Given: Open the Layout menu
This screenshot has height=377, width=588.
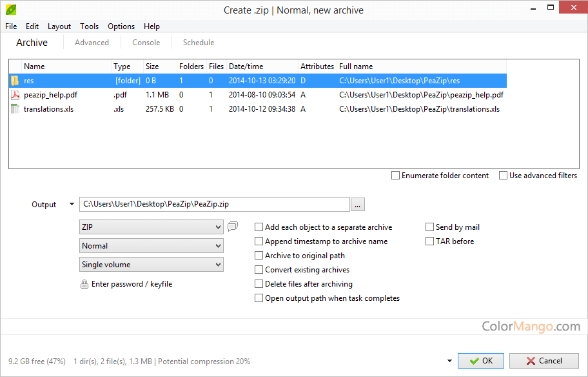Looking at the screenshot, I should point(59,26).
